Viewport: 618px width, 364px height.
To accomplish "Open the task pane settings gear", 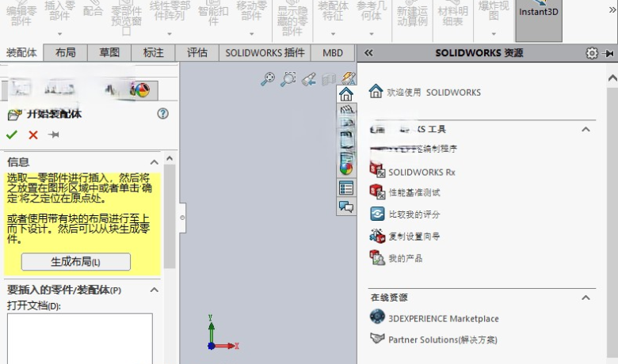I will pyautogui.click(x=592, y=53).
